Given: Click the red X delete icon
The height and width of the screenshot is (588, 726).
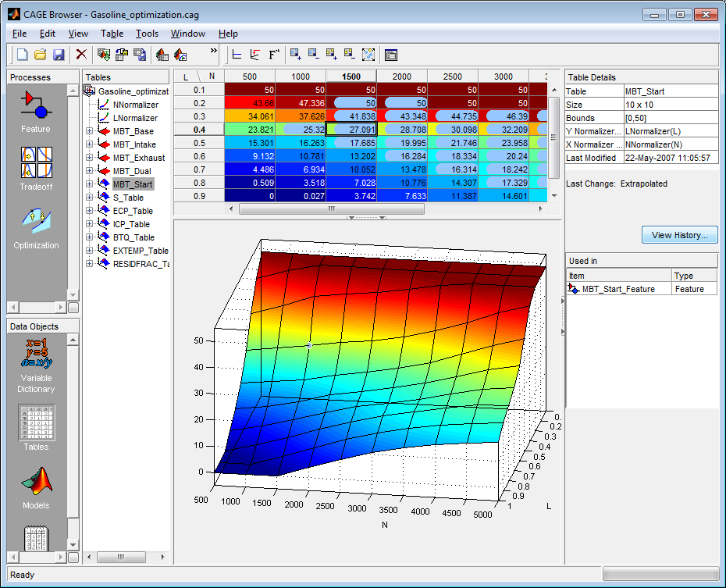Looking at the screenshot, I should tap(81, 55).
